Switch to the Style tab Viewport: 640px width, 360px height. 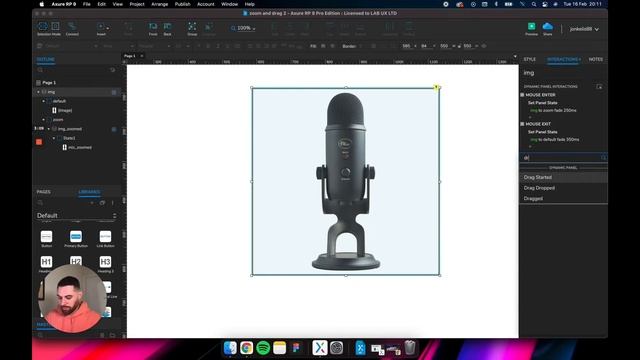click(530, 59)
